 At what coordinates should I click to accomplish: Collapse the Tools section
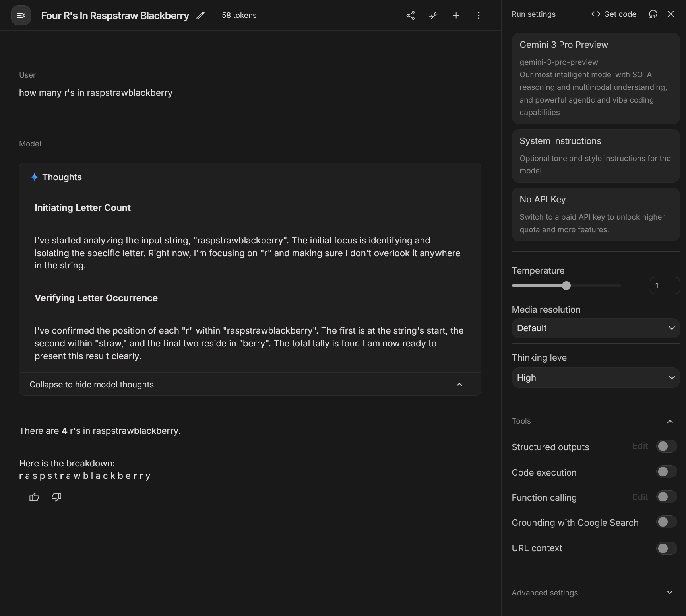pyautogui.click(x=670, y=421)
